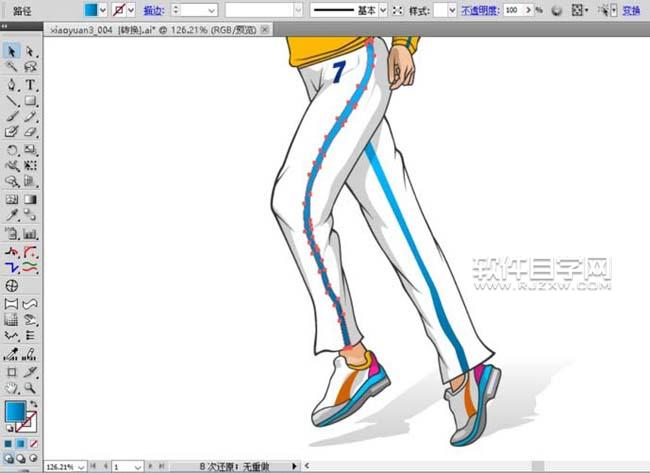The height and width of the screenshot is (473, 650).
Task: Select the black arrow Selection tool
Action: pos(12,50)
